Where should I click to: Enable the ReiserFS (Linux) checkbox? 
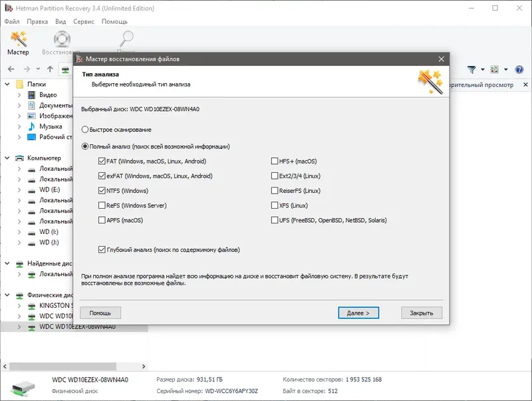coord(275,191)
